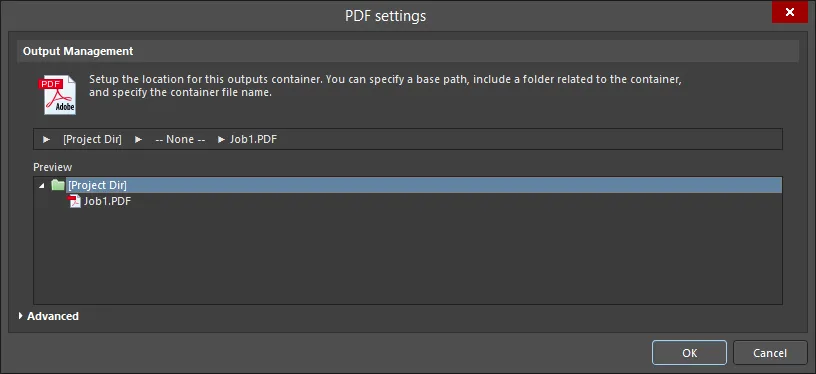
Task: Click the small PDF file icon beside Job1.PDF
Action: (x=75, y=201)
